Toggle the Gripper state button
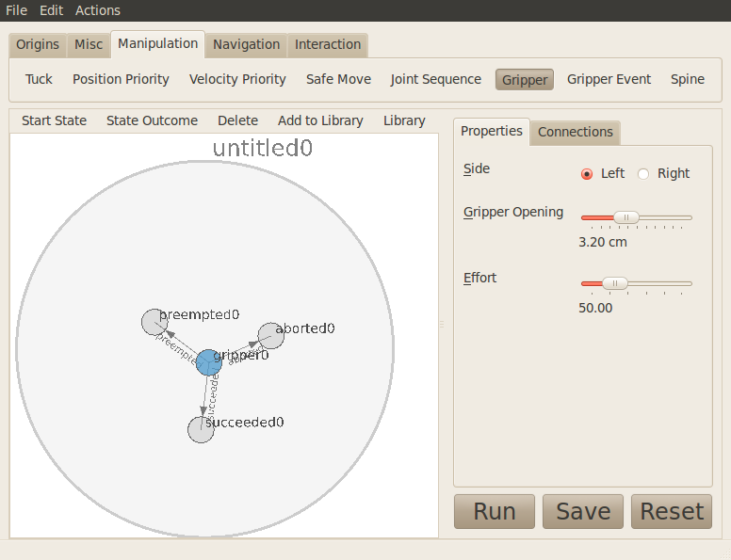731x560 pixels. pyautogui.click(x=525, y=80)
